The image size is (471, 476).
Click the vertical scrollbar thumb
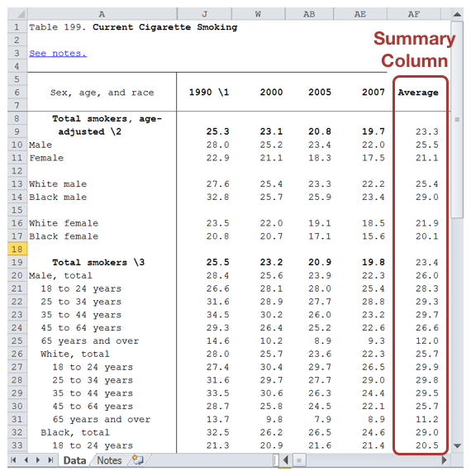pyautogui.click(x=457, y=120)
